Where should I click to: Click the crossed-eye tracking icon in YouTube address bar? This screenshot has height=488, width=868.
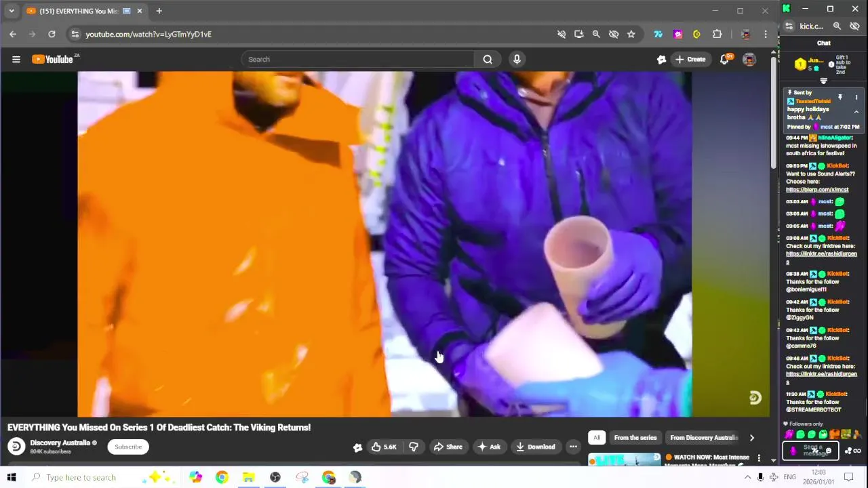[614, 35]
